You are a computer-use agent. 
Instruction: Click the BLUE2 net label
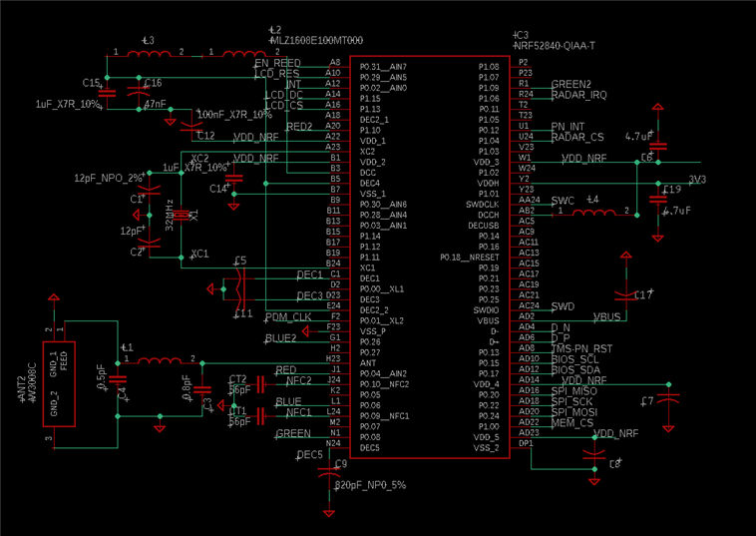(281, 338)
